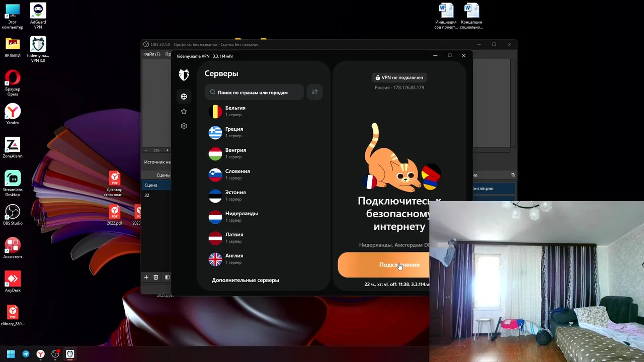The width and height of the screenshot is (644, 362).
Task: Click the 'Англия' server name
Action: coord(234,255)
